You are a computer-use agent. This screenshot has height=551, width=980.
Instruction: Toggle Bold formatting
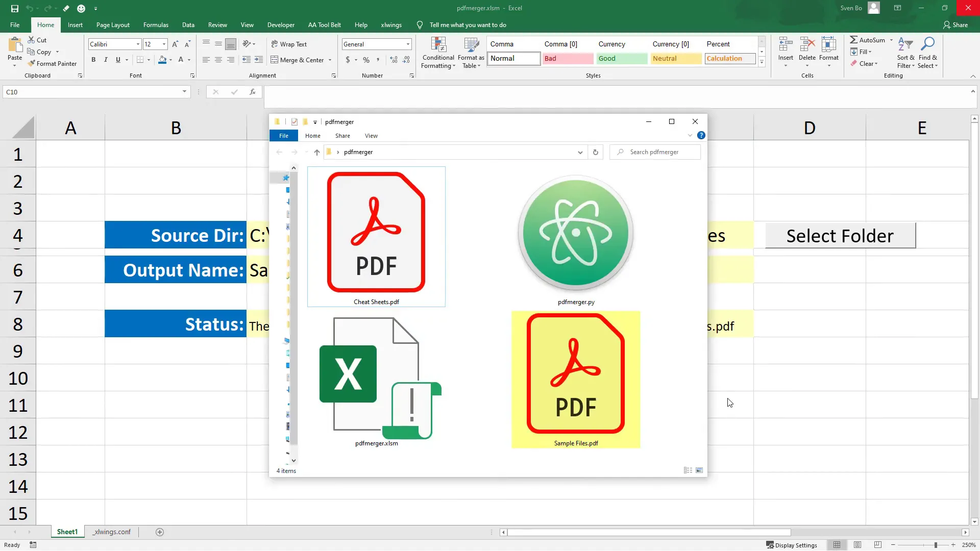tap(93, 60)
